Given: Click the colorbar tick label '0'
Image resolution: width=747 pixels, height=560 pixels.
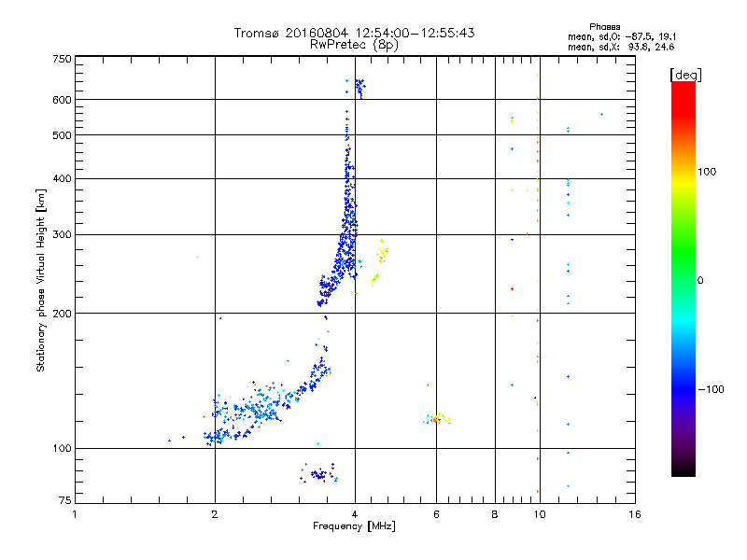Looking at the screenshot, I should [x=700, y=280].
